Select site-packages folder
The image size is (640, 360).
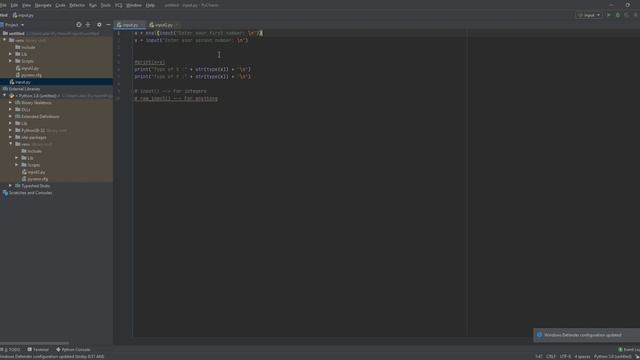(x=31, y=138)
